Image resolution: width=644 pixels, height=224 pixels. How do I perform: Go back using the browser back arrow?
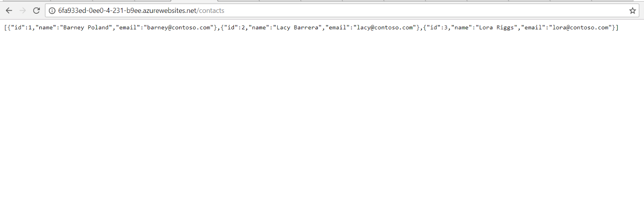(9, 10)
